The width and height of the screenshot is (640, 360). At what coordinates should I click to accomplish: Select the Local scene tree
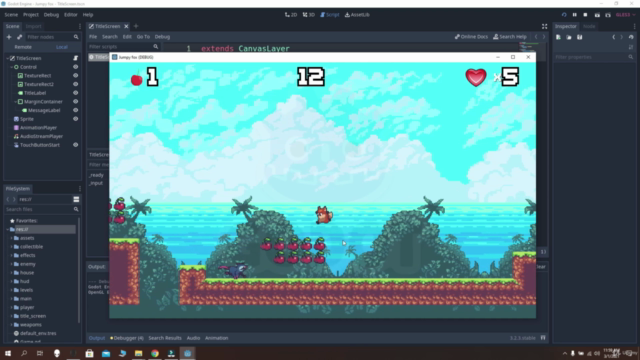tap(62, 47)
